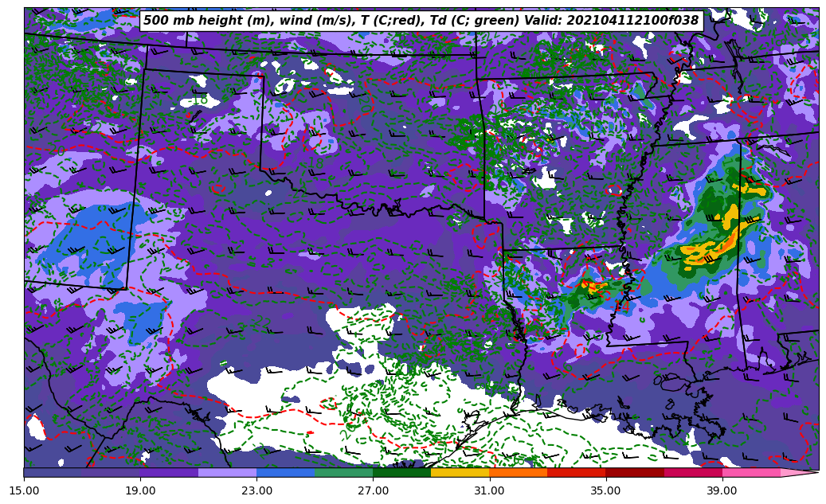
Task: Click the 27.00 colorbar tick label
Action: pos(373,490)
